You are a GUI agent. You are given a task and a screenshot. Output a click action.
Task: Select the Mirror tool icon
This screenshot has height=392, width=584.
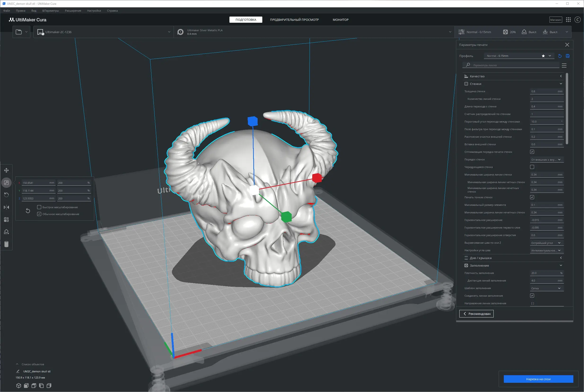click(x=6, y=207)
